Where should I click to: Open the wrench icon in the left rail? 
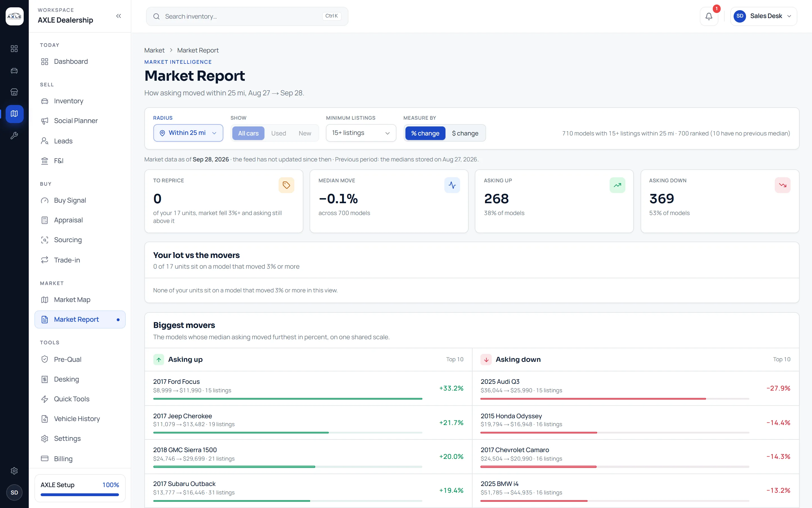[14, 136]
